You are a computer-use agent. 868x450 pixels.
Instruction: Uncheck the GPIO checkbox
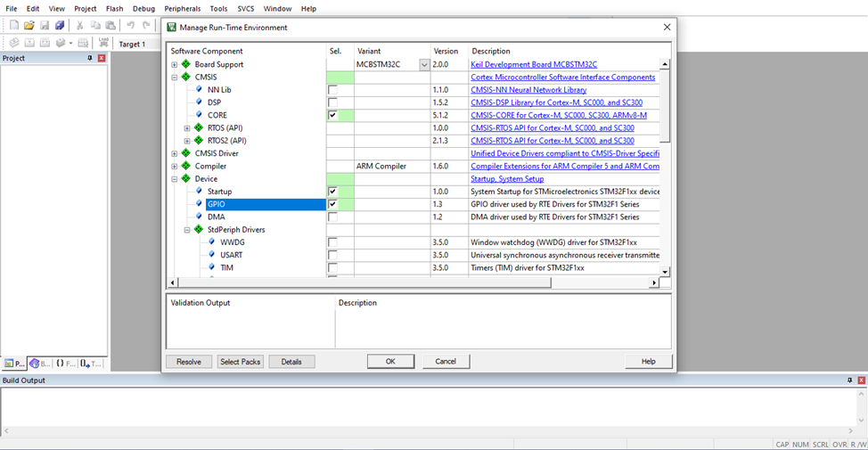[332, 204]
